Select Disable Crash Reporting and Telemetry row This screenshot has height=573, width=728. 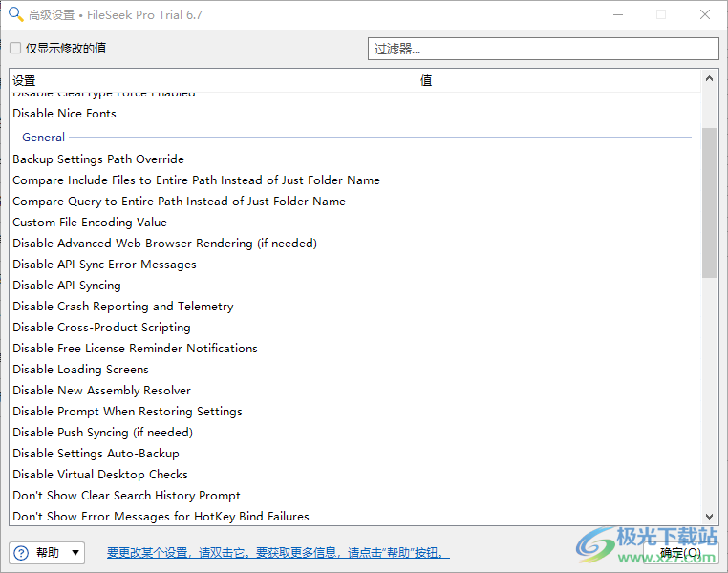coord(355,307)
